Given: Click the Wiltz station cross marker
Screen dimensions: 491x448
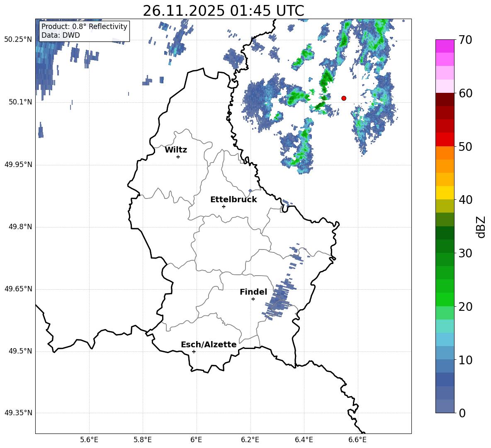Looking at the screenshot, I should (178, 157).
